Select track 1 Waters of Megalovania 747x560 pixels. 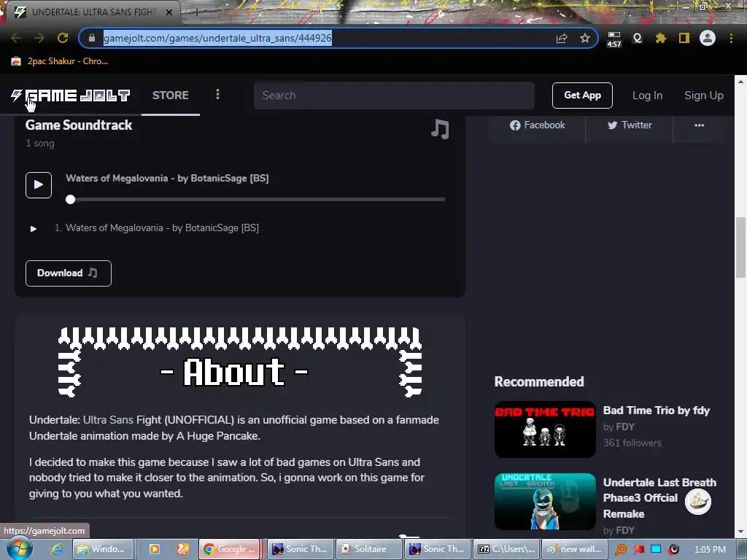click(x=162, y=228)
